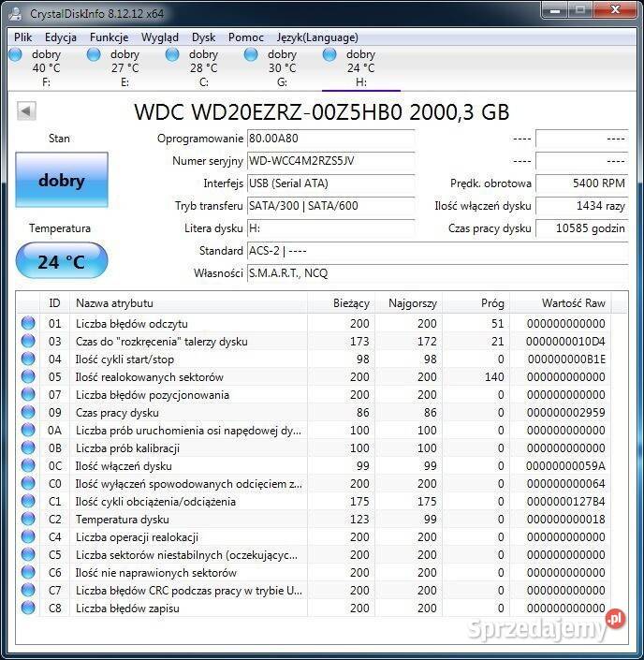Click status orb for attribute C5
The image size is (644, 660).
click(x=28, y=554)
